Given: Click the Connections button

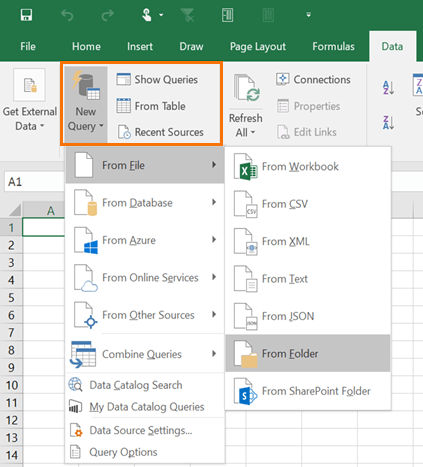Looking at the screenshot, I should coord(313,80).
